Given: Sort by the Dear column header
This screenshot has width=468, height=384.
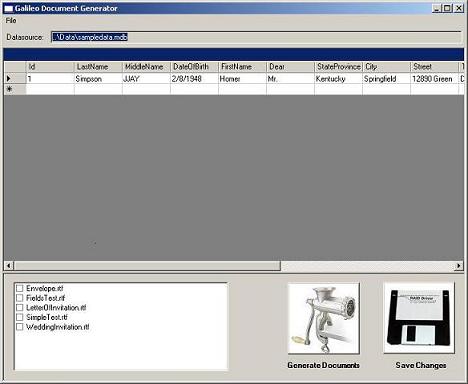Looking at the screenshot, I should point(290,67).
